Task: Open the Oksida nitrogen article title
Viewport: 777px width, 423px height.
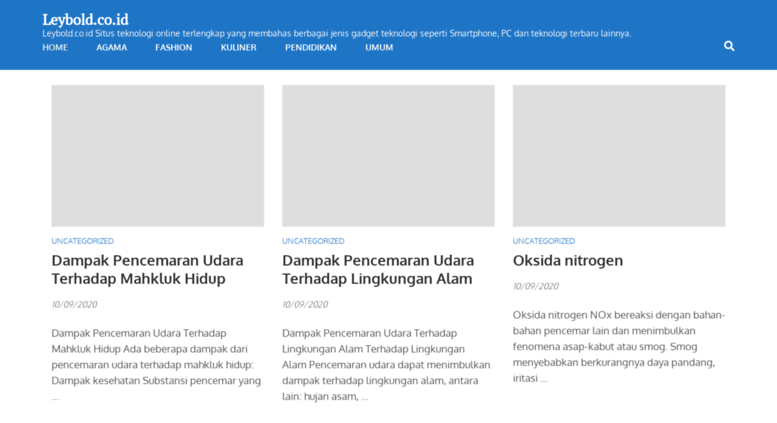Action: (568, 261)
